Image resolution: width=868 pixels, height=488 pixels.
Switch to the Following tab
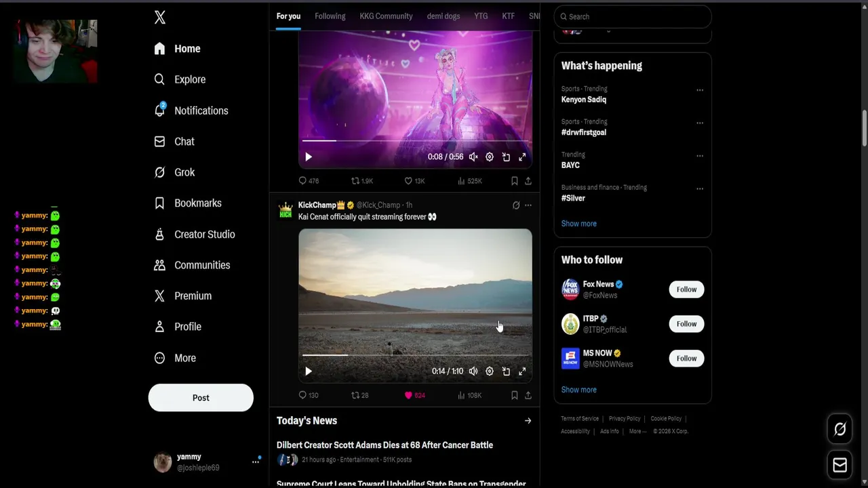click(330, 16)
